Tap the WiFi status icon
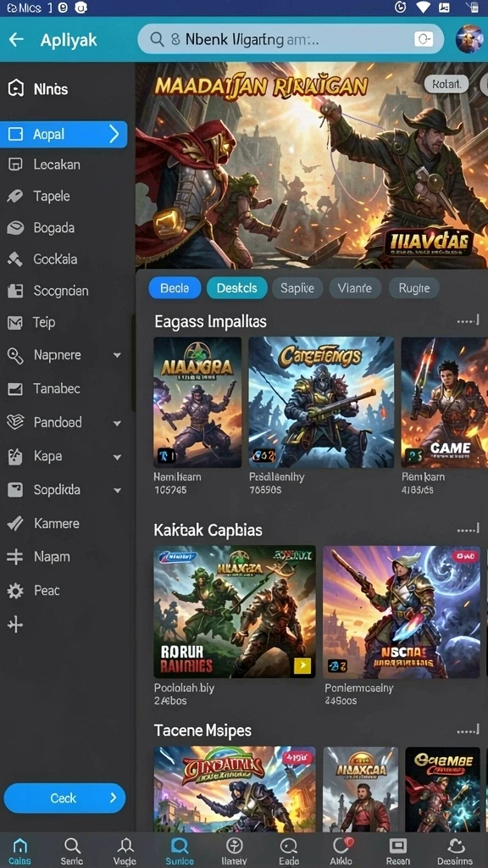Screen dimensions: 488x868 424,7
